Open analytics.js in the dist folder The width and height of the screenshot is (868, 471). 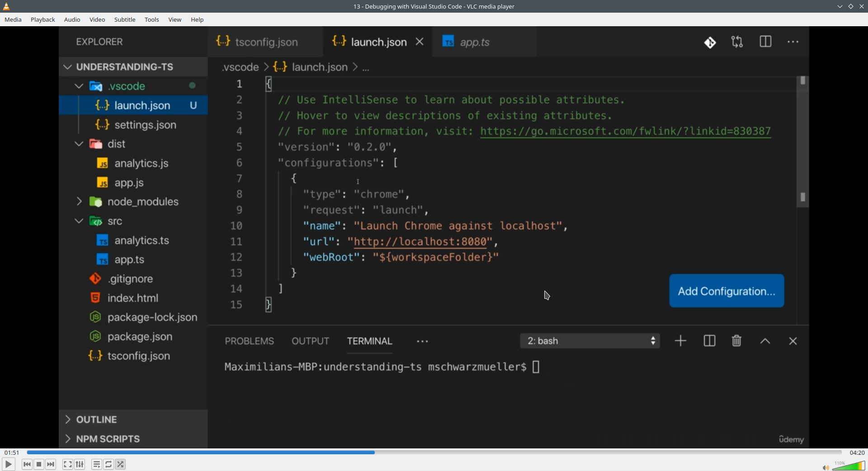pos(133,163)
